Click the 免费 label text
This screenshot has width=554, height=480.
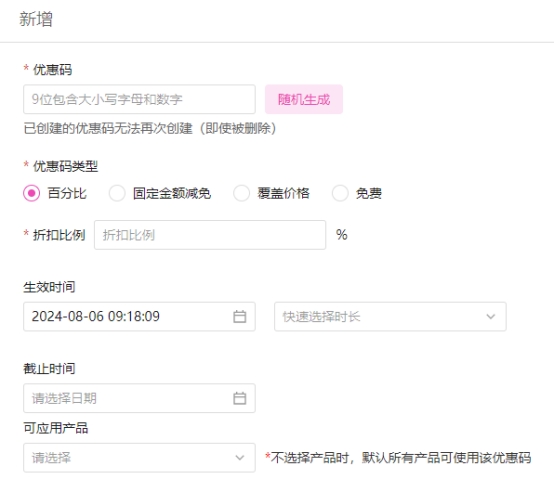pyautogui.click(x=369, y=193)
